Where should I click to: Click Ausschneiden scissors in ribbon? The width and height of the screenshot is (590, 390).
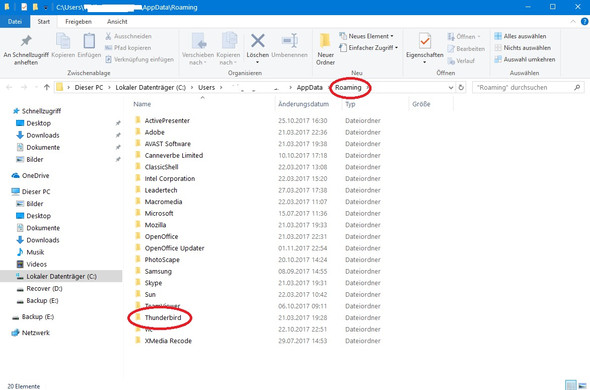tap(128, 36)
